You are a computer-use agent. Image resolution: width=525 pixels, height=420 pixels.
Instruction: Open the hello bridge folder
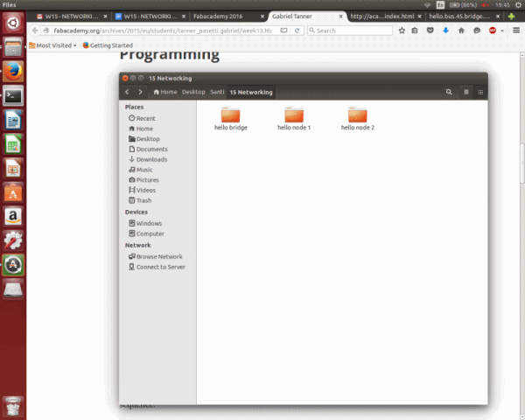(230, 119)
